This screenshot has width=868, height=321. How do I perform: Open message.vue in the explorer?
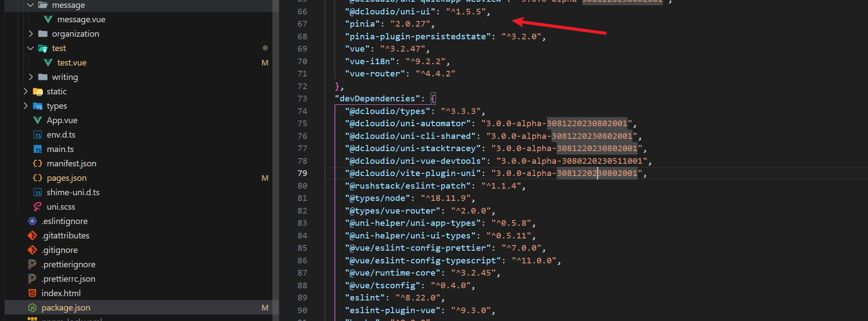(x=81, y=19)
